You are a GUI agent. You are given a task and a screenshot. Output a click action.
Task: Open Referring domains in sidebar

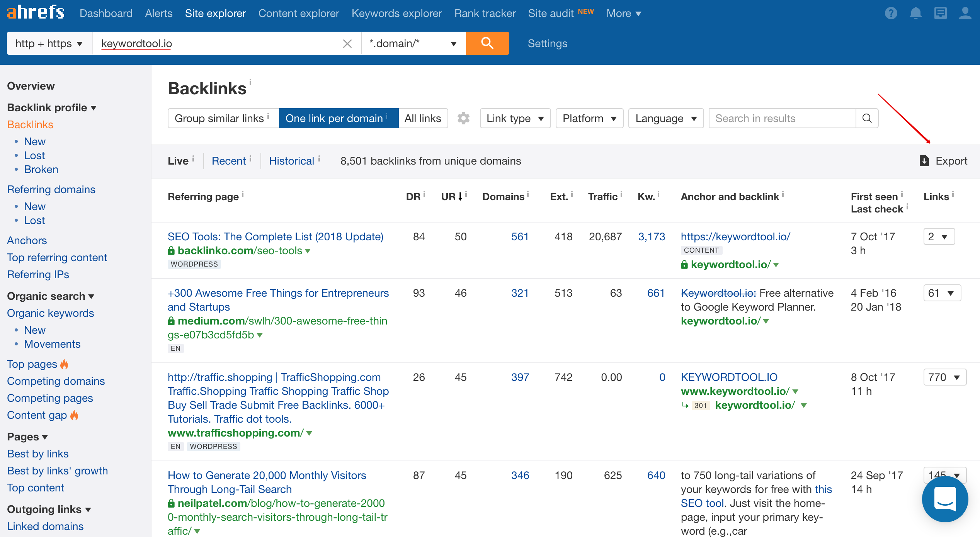(51, 189)
